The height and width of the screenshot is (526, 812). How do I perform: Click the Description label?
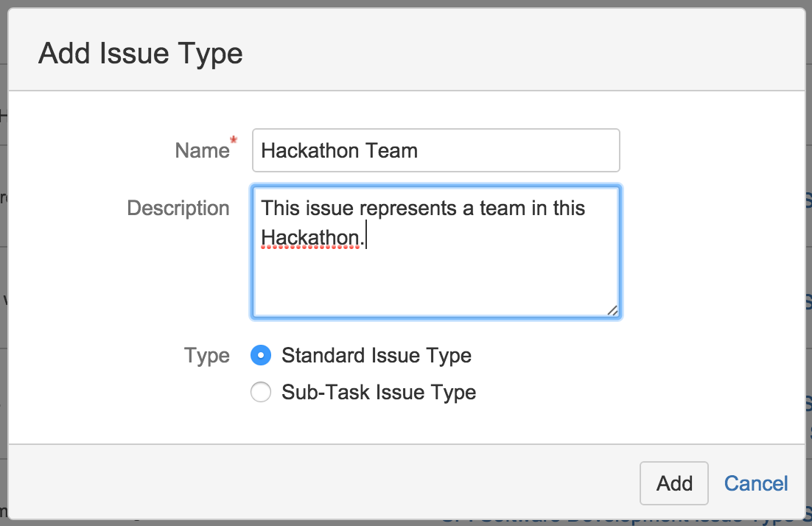(178, 208)
